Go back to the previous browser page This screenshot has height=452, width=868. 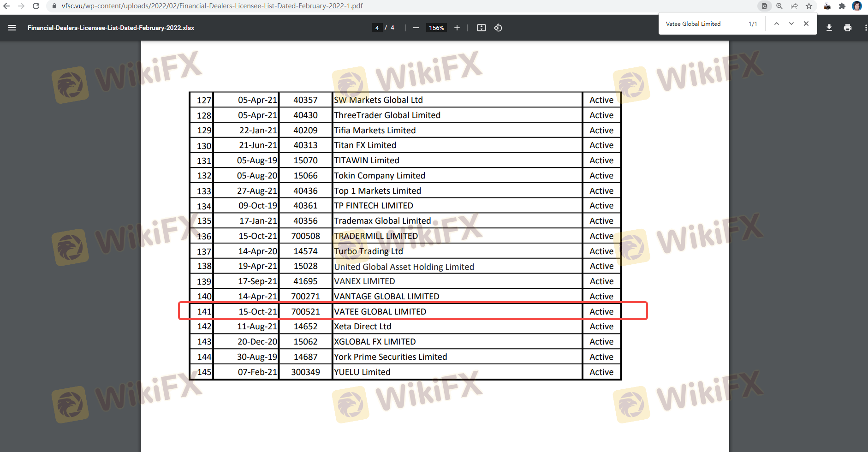click(x=6, y=6)
